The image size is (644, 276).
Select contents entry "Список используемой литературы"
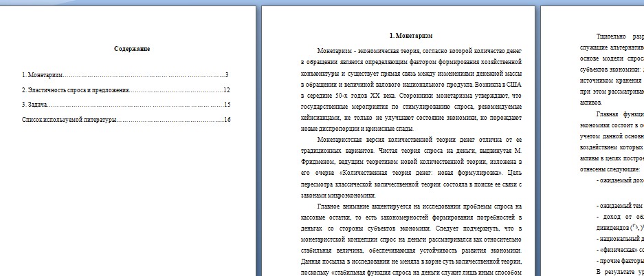point(126,120)
